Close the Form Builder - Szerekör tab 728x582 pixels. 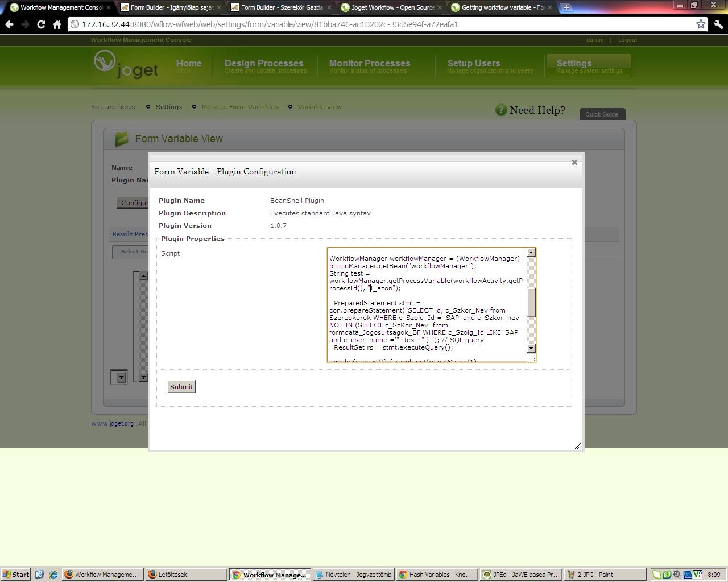tap(329, 7)
